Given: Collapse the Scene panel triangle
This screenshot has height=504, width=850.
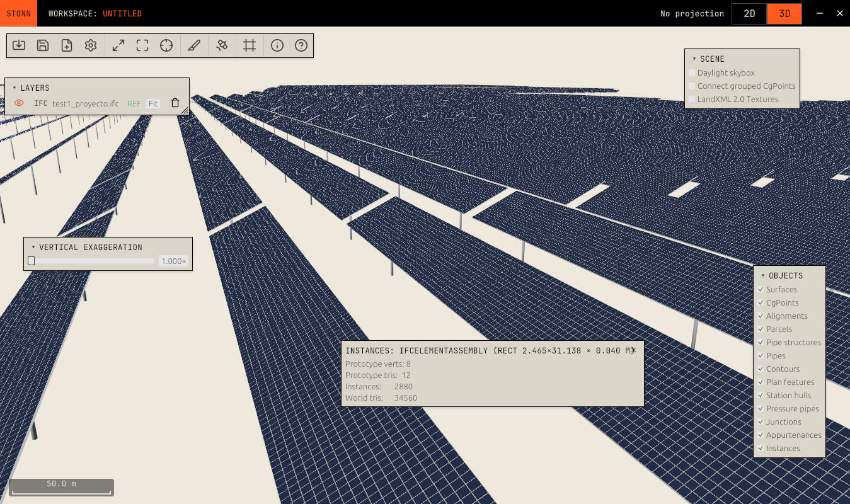Looking at the screenshot, I should coord(694,59).
